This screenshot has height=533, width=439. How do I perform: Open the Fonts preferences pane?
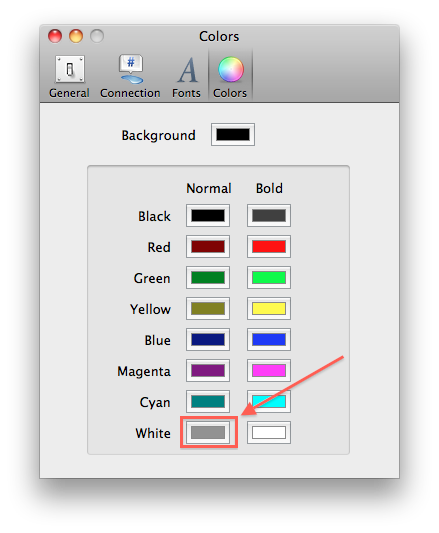point(186,77)
